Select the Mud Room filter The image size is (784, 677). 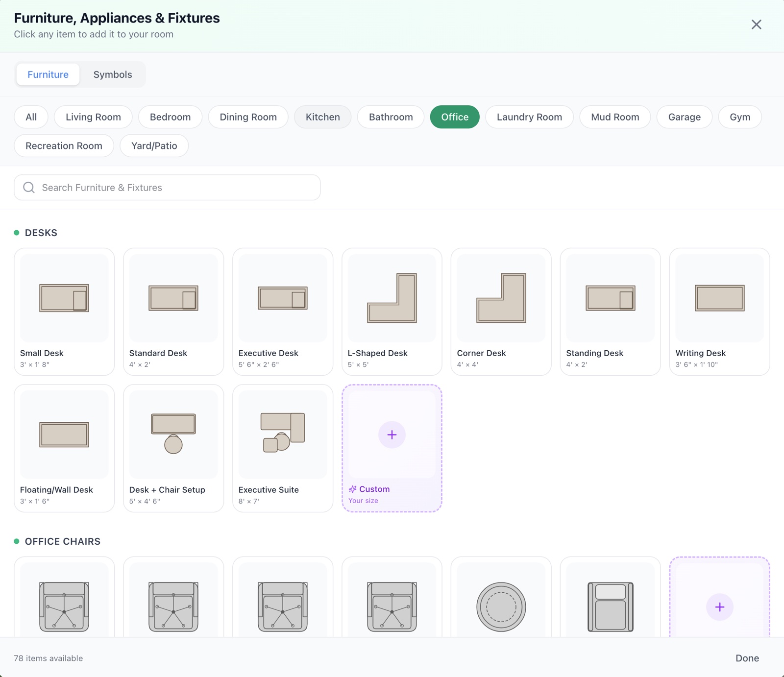[x=615, y=117]
